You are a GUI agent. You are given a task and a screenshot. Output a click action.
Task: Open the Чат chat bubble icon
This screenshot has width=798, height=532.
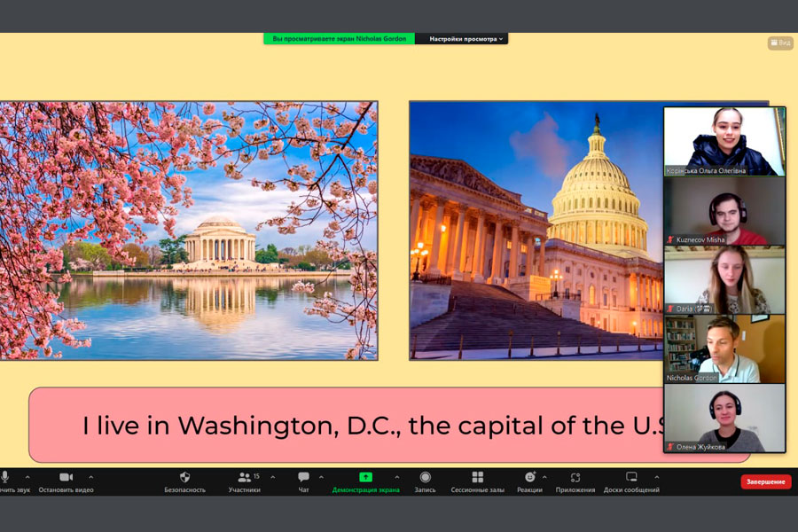pos(303,477)
